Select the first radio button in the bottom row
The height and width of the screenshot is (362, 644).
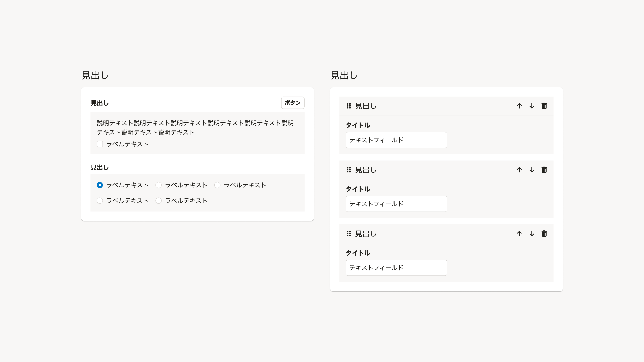click(100, 201)
